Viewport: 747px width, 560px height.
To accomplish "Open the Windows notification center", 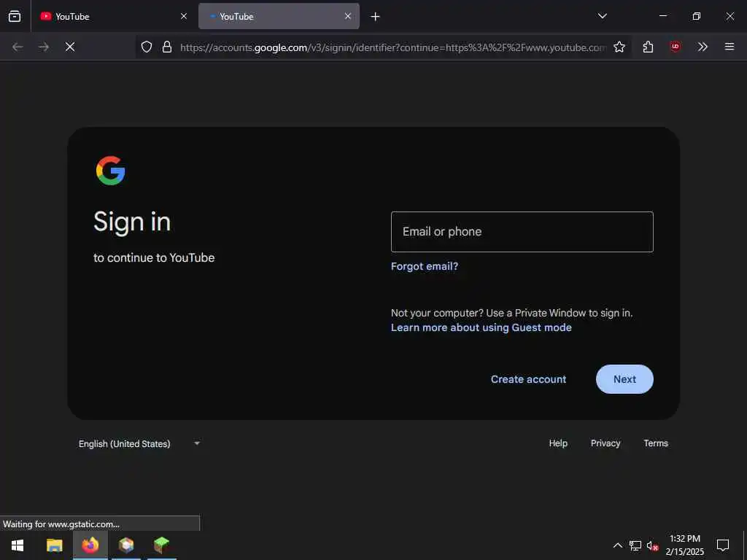I will click(723, 545).
